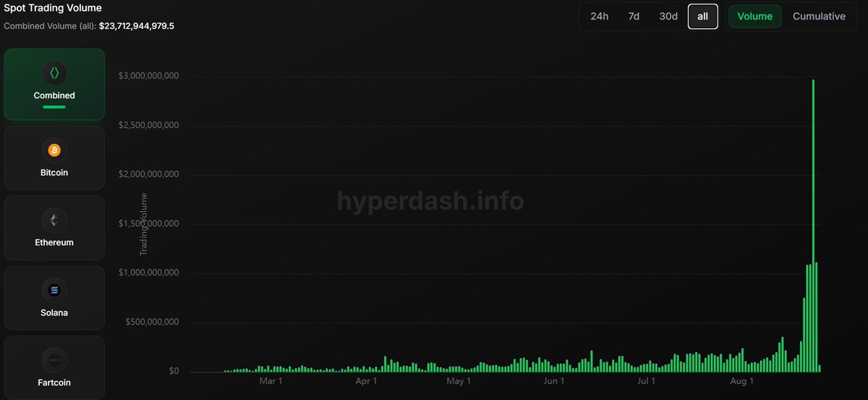The width and height of the screenshot is (868, 400).
Task: Click the $500,000,000 y-axis label
Action: 153,322
